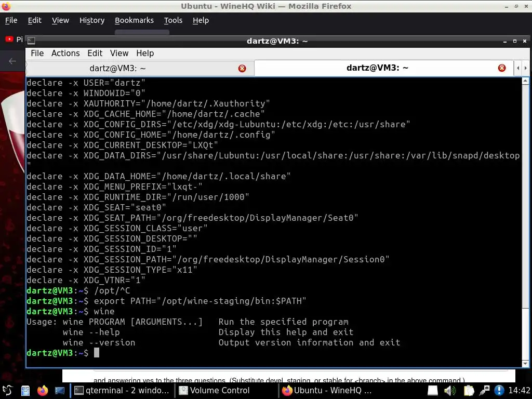
Task: Click tab bar scroll right arrow
Action: (526, 68)
